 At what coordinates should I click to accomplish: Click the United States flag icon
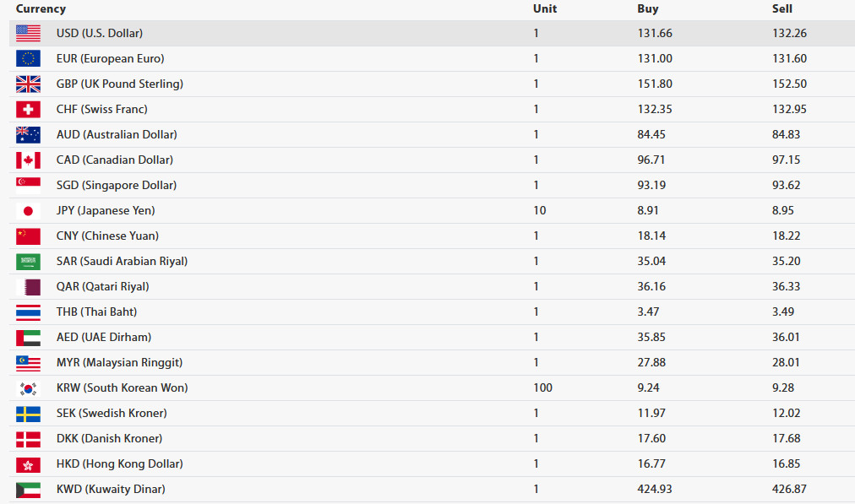[29, 33]
